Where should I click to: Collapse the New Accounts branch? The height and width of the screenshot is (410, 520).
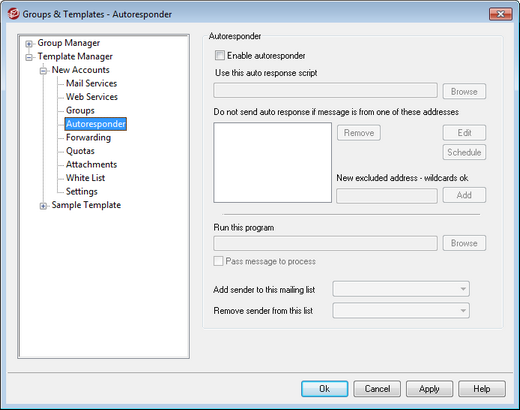click(x=43, y=71)
